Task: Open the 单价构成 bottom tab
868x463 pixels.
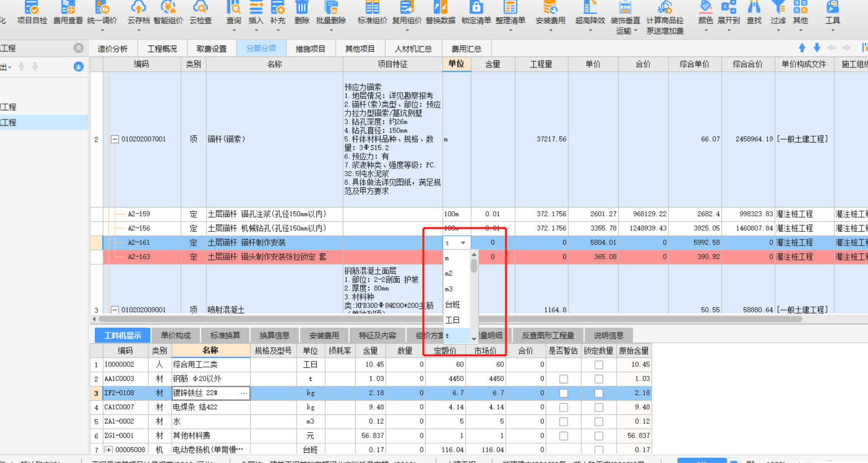Action: (176, 335)
